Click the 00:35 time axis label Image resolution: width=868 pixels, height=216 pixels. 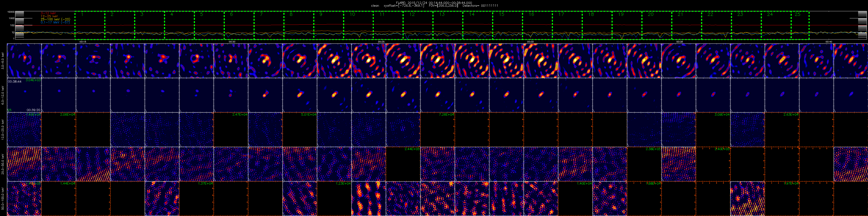coord(679,41)
